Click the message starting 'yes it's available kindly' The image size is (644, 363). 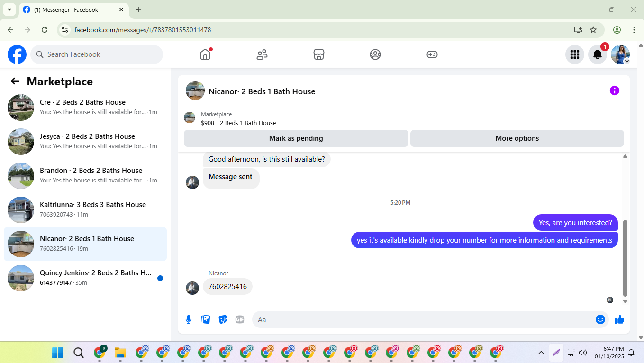point(484,240)
